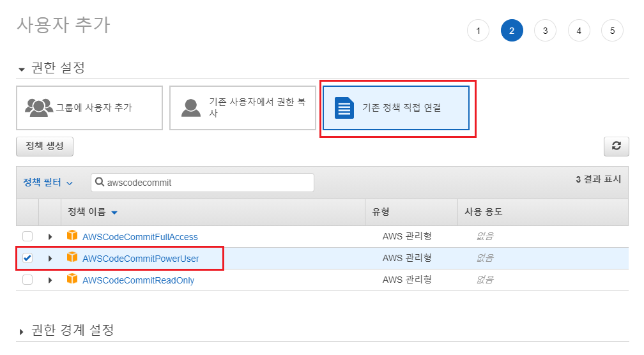Image resolution: width=644 pixels, height=355 pixels.
Task: Go to wizard step 3
Action: click(546, 31)
